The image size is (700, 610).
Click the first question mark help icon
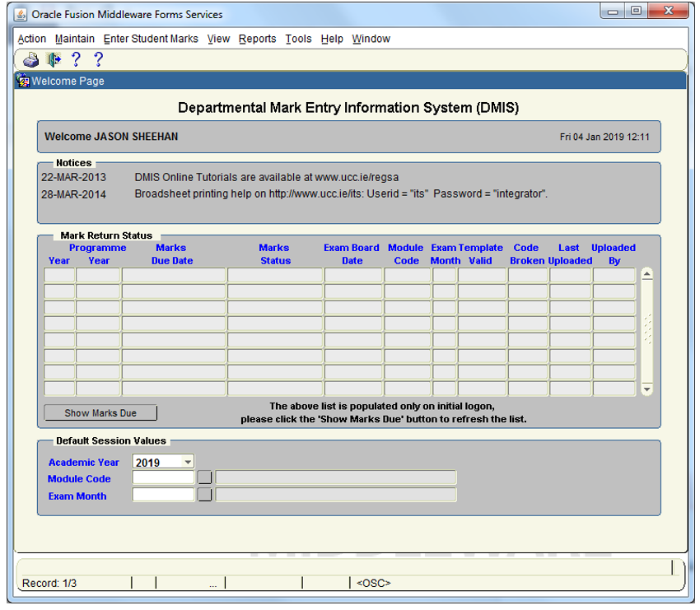[76, 59]
